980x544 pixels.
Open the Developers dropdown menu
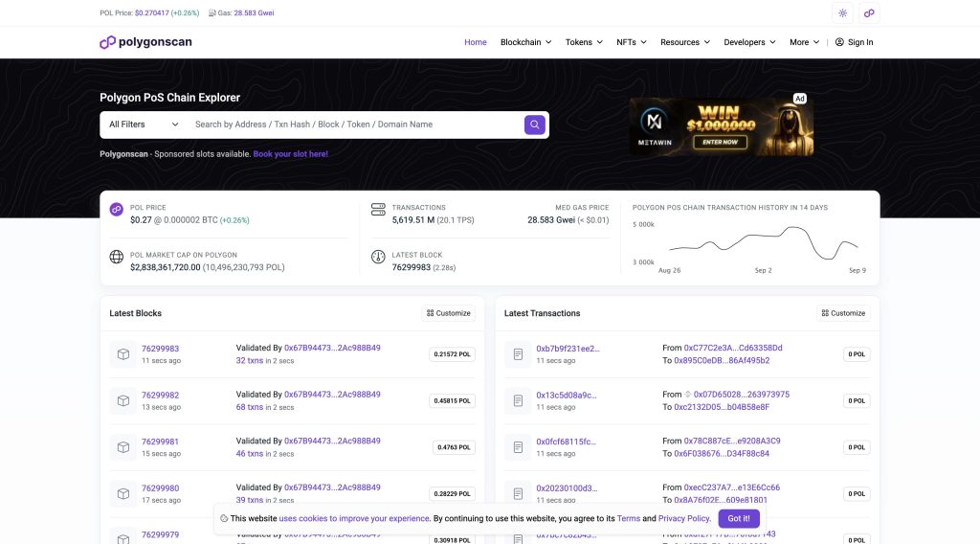pos(749,42)
